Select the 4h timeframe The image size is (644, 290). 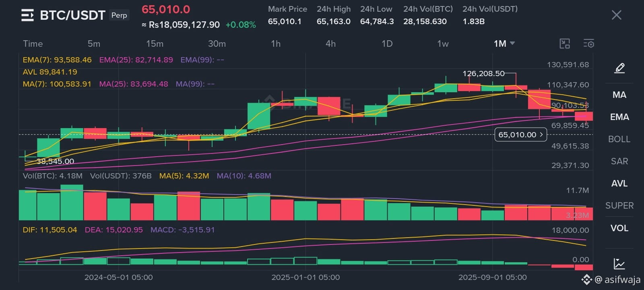tap(330, 43)
